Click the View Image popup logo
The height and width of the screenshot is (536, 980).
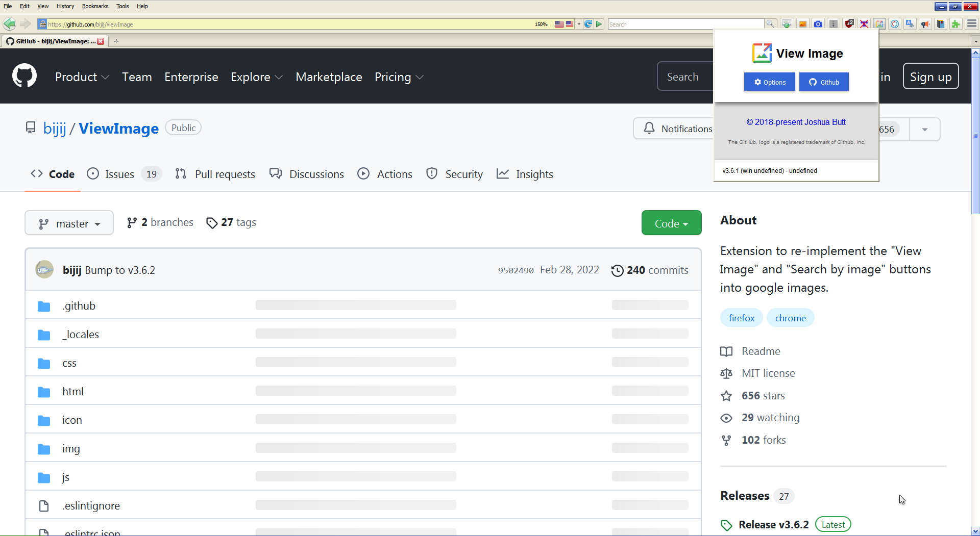762,53
